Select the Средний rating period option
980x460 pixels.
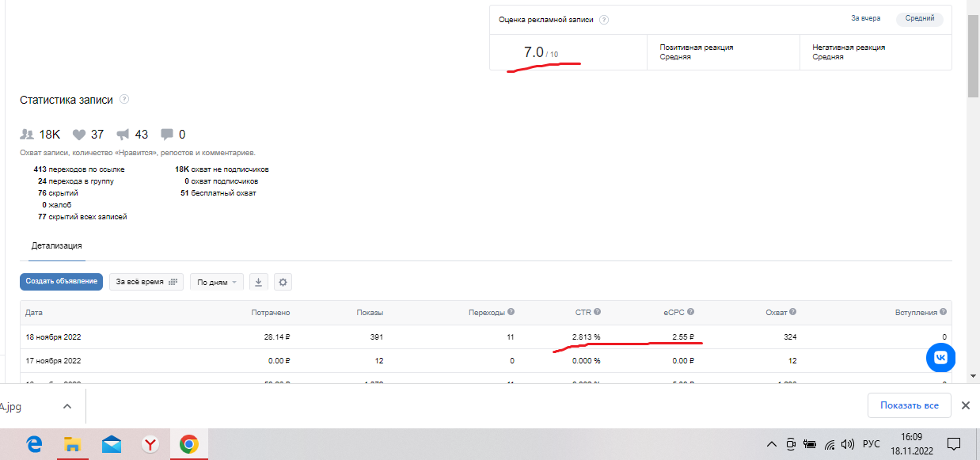pos(919,18)
